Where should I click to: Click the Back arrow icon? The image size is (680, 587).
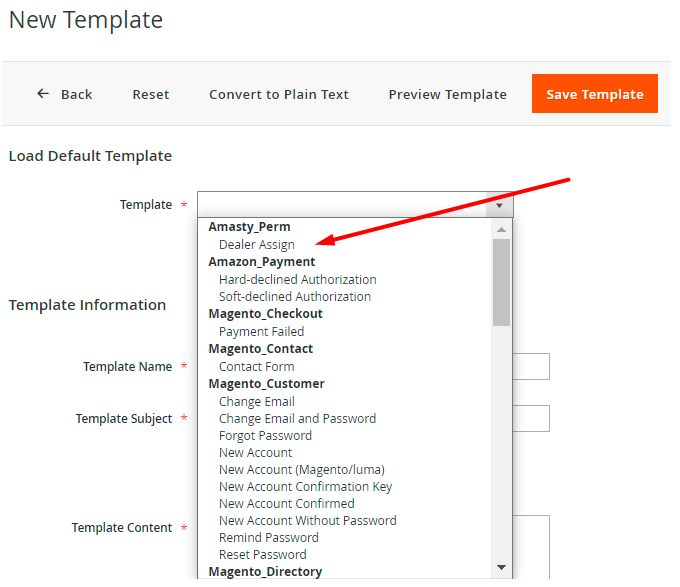(x=43, y=94)
